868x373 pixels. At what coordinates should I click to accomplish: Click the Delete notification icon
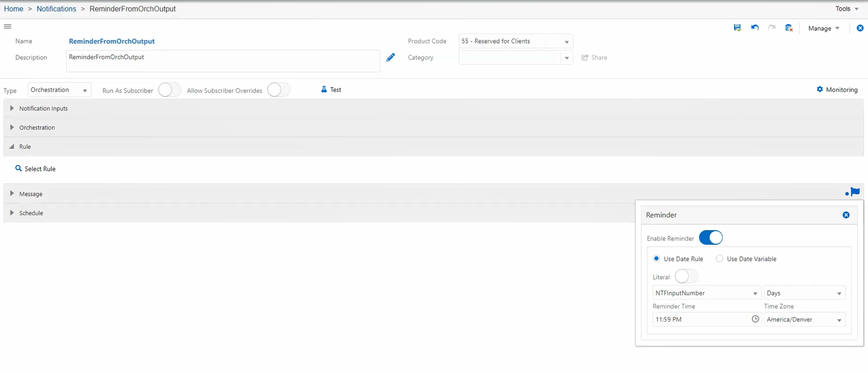point(789,28)
